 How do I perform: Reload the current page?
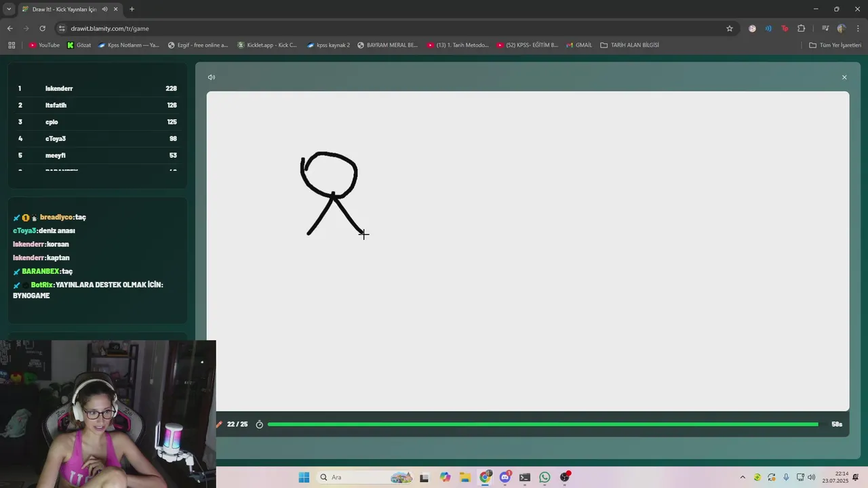click(42, 28)
